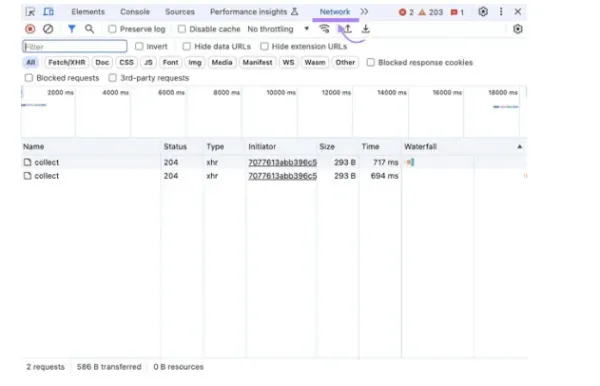This screenshot has width=600, height=386.
Task: Open DevTools settings gear
Action: point(483,12)
